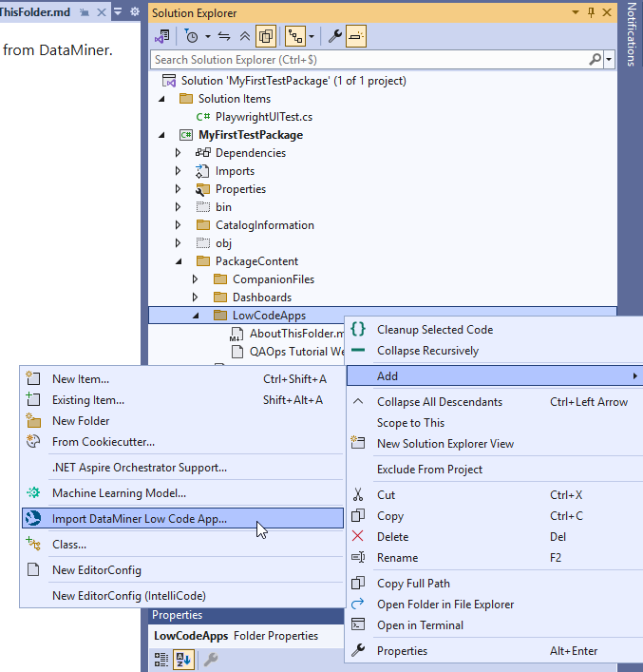The image size is (643, 672).
Task: Expand the bin folder
Action: (178, 207)
